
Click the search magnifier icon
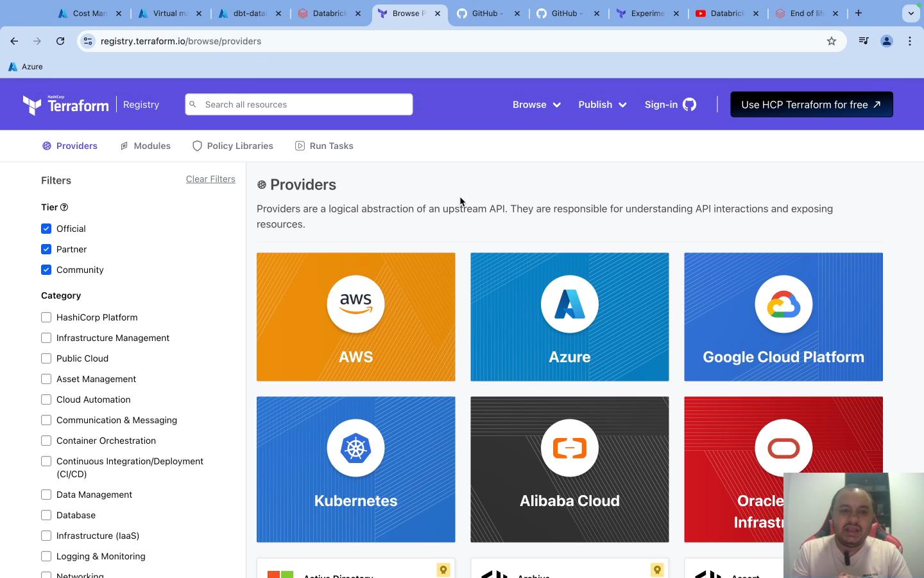click(193, 104)
